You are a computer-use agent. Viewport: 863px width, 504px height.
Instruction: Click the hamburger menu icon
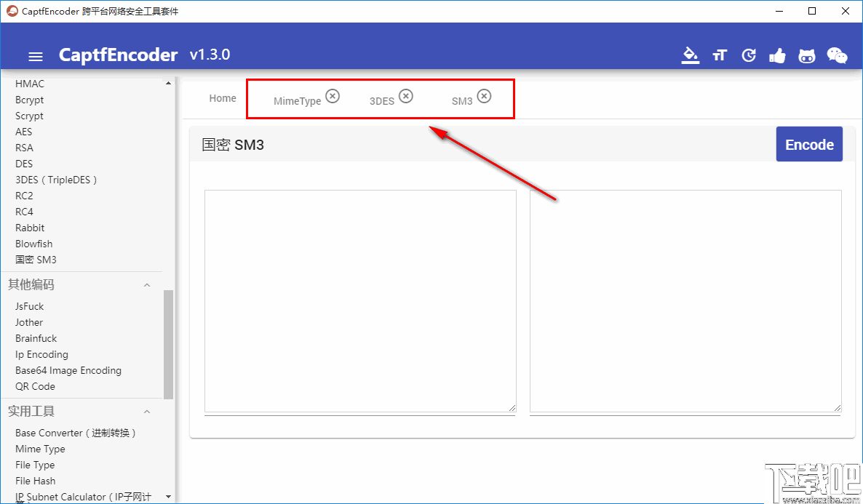coord(35,56)
